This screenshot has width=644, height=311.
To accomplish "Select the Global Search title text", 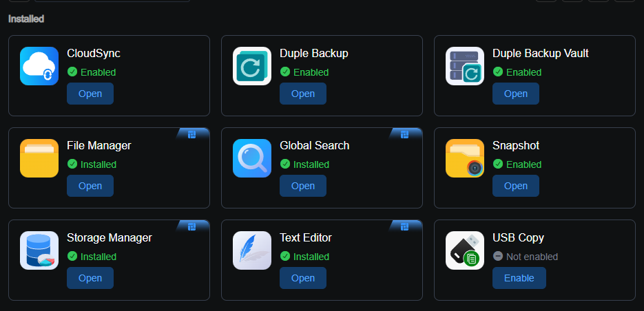I will pyautogui.click(x=315, y=146).
